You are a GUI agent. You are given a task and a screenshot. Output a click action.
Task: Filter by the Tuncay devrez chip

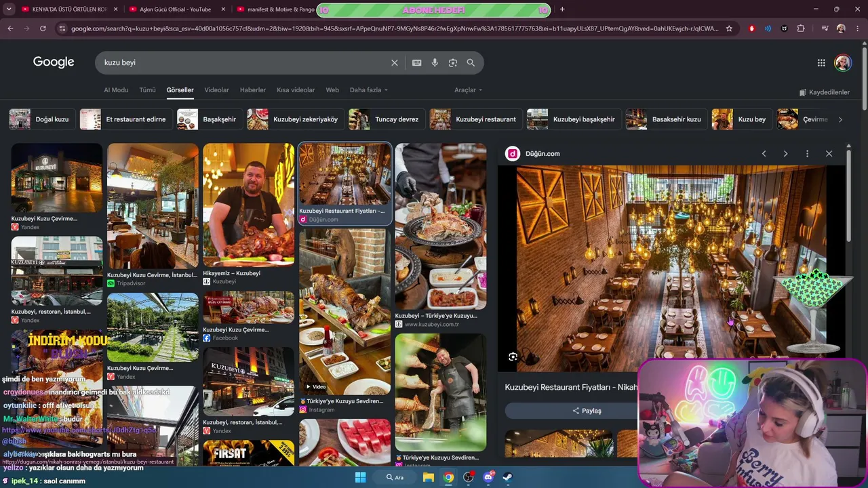(387, 119)
